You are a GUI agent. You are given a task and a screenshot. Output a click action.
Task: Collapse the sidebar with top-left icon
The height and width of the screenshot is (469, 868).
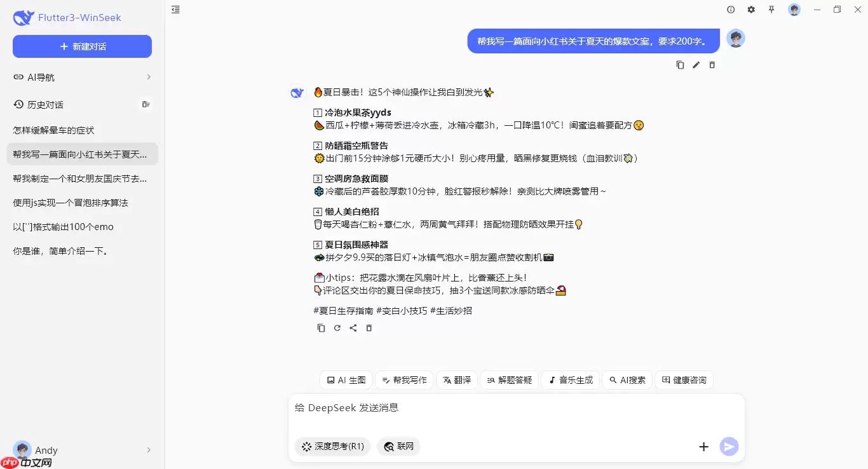(175, 10)
